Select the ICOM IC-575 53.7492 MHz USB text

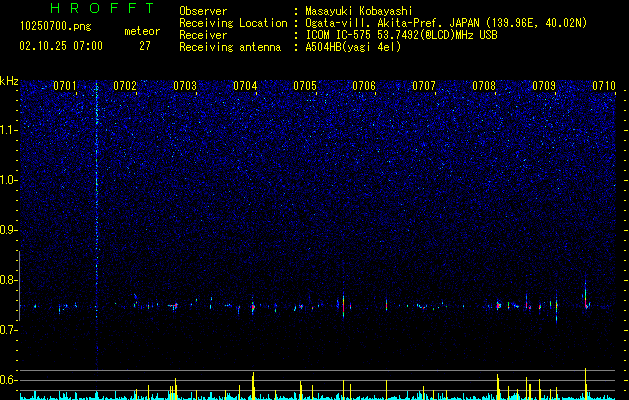401,35
